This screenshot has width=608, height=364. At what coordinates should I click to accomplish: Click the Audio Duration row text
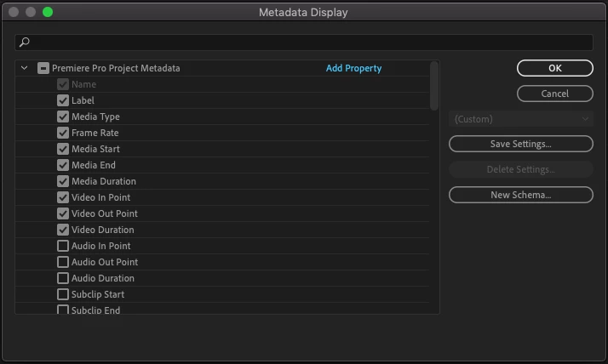click(103, 278)
